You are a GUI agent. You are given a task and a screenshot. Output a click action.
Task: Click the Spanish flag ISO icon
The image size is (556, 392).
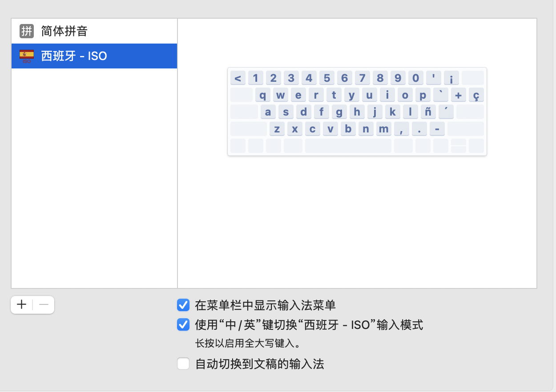(x=27, y=56)
